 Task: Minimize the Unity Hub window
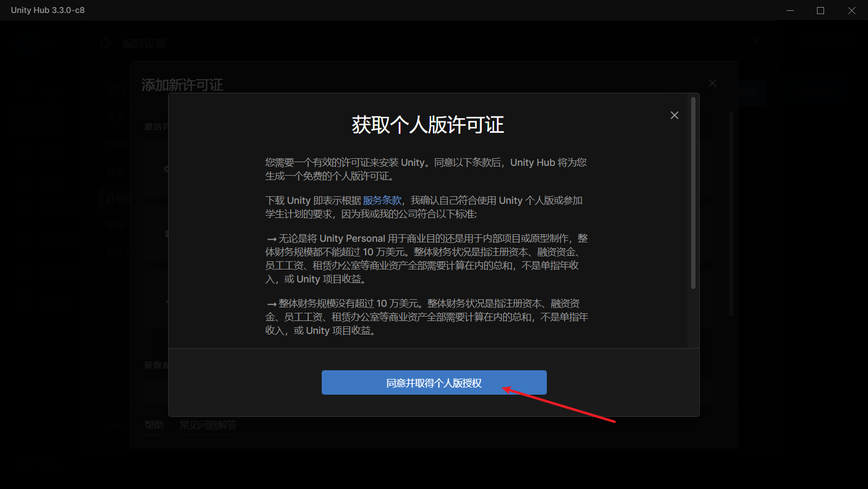point(790,10)
